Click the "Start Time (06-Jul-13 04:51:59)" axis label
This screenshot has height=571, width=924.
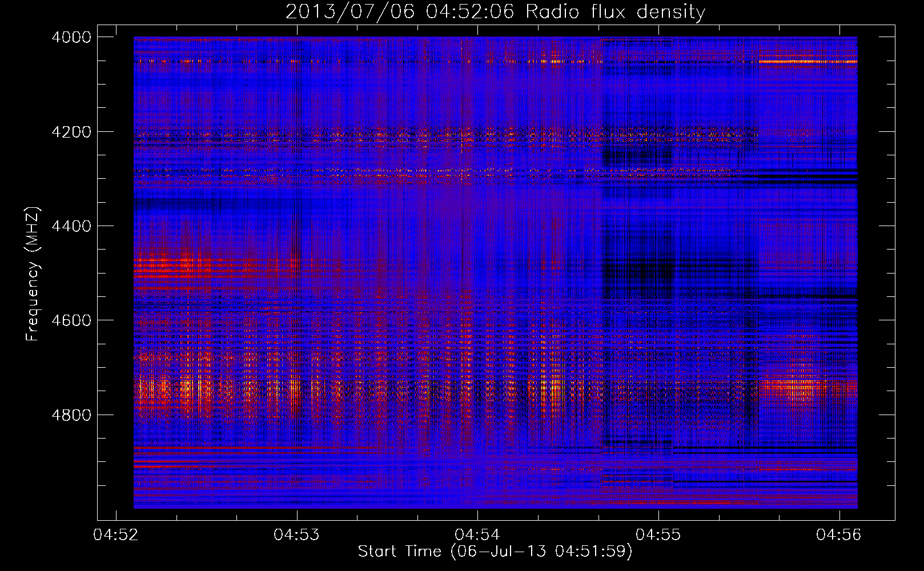point(495,552)
